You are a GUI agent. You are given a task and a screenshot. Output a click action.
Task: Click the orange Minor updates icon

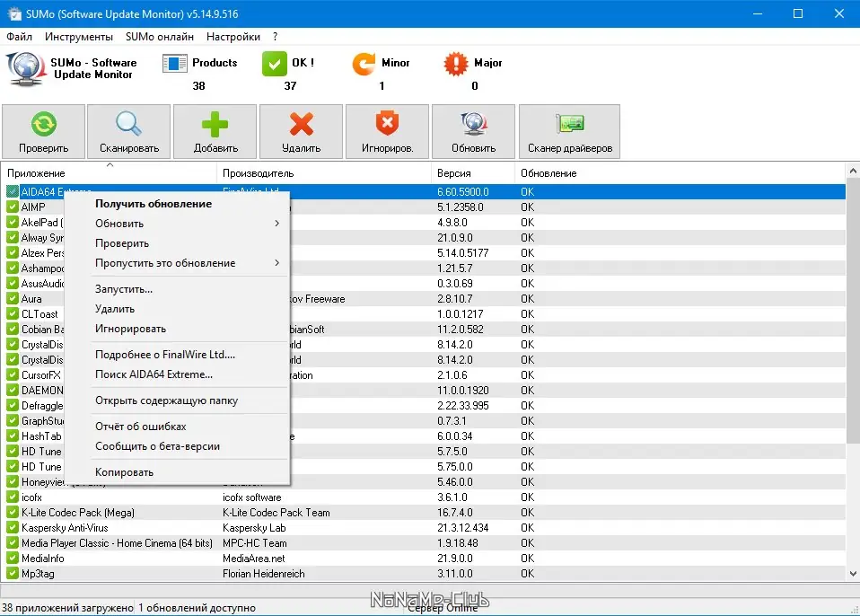click(x=364, y=64)
